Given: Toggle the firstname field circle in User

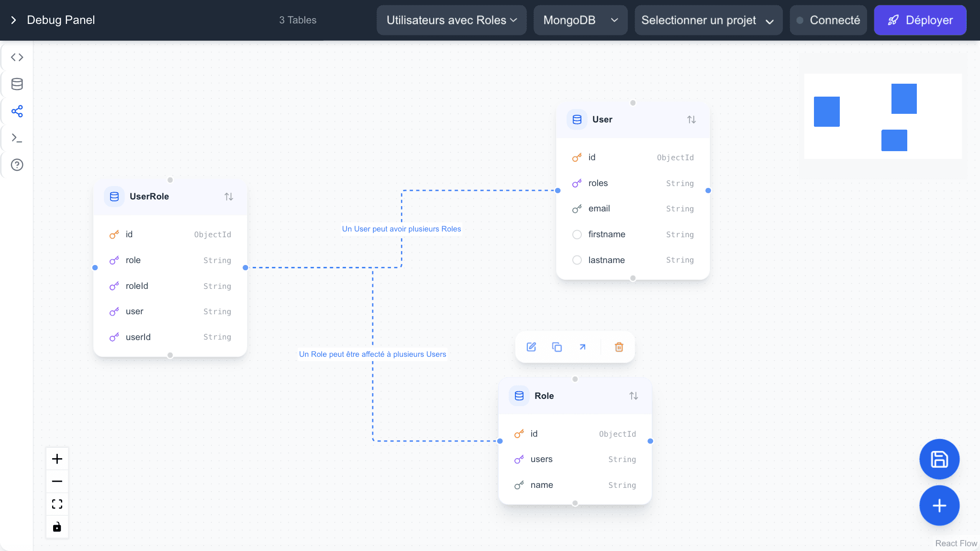Looking at the screenshot, I should [577, 234].
